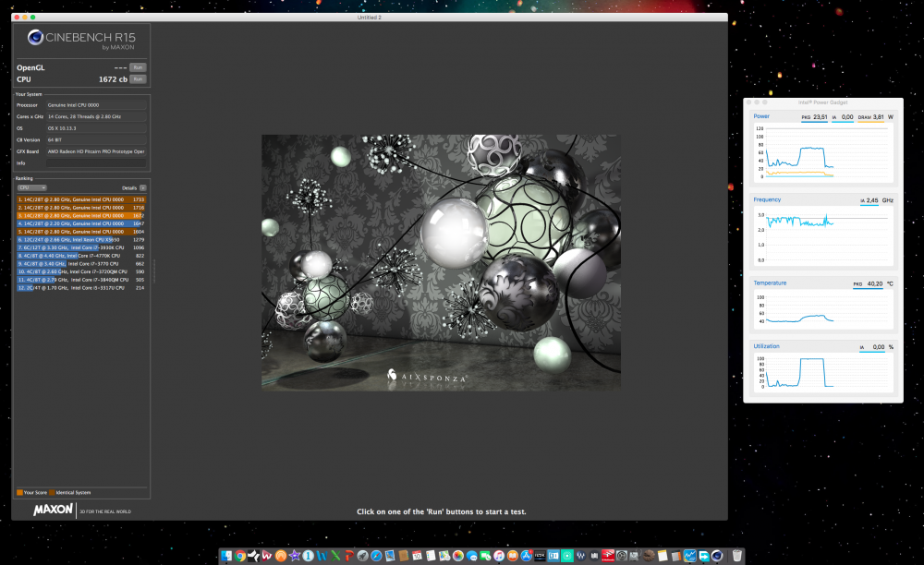The width and height of the screenshot is (924, 565).
Task: Click the Info input field
Action: point(96,163)
